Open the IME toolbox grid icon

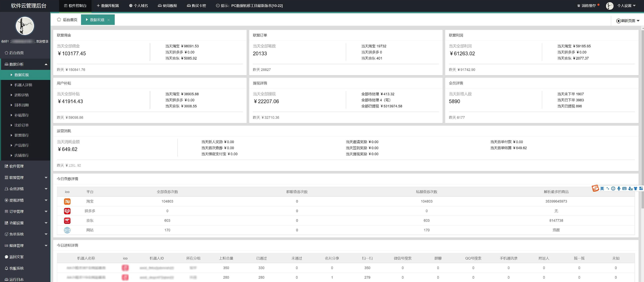click(x=641, y=189)
